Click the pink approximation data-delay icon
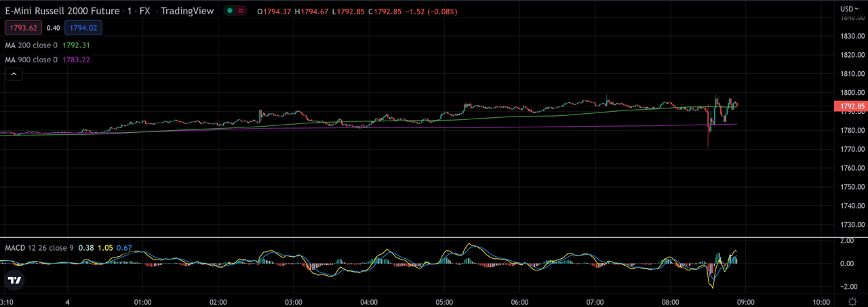This screenshot has width=868, height=307. [x=241, y=11]
